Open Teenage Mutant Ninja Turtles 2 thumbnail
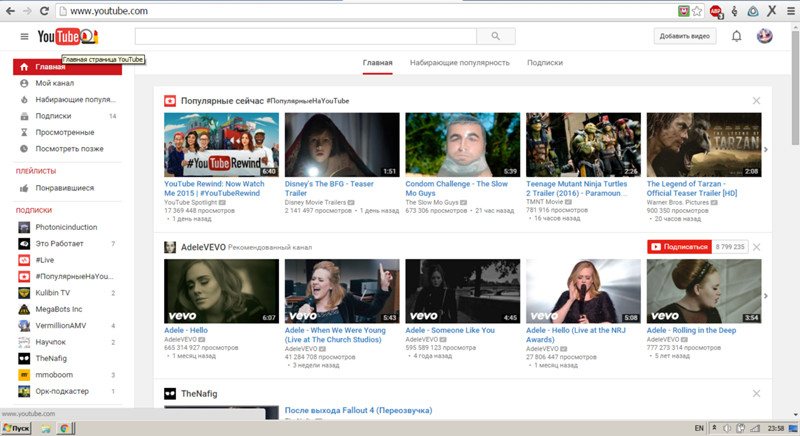 click(583, 145)
